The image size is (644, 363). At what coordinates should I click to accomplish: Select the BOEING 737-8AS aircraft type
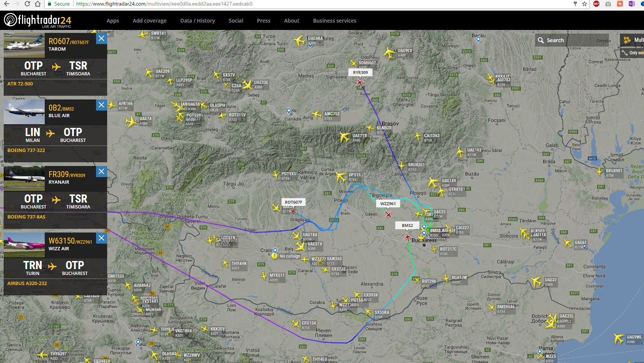pyautogui.click(x=26, y=217)
